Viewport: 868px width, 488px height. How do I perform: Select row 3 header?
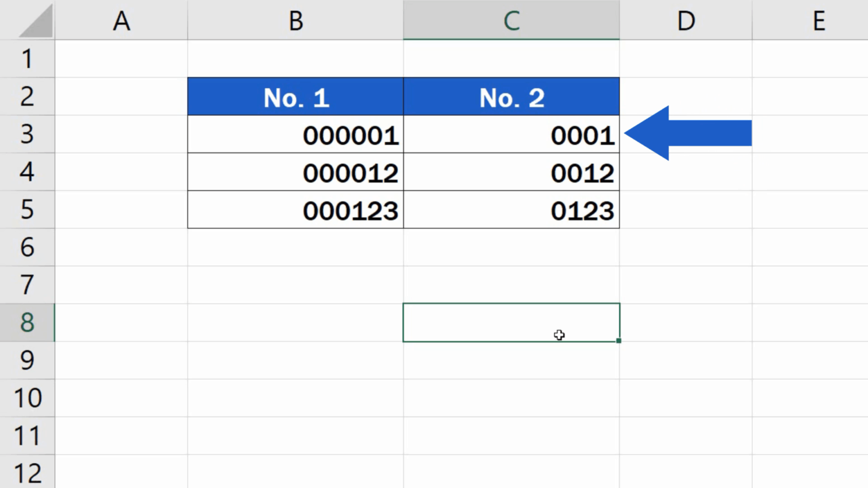(x=27, y=134)
